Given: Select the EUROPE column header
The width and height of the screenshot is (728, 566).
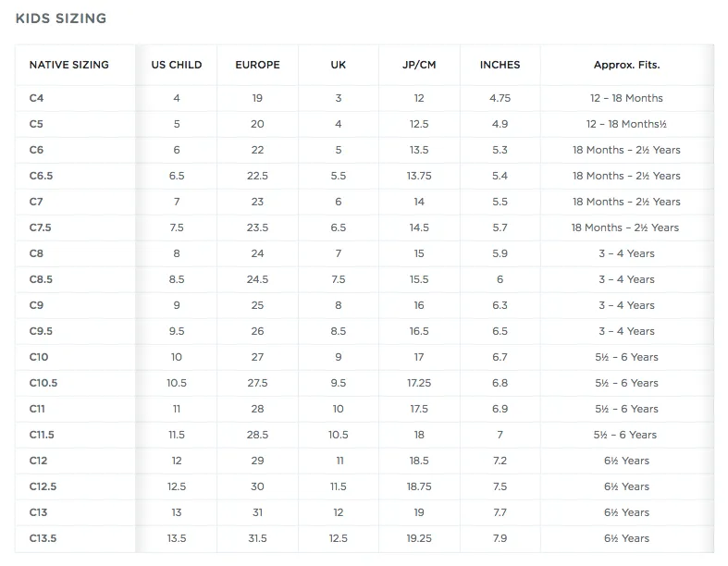Looking at the screenshot, I should (x=258, y=65).
